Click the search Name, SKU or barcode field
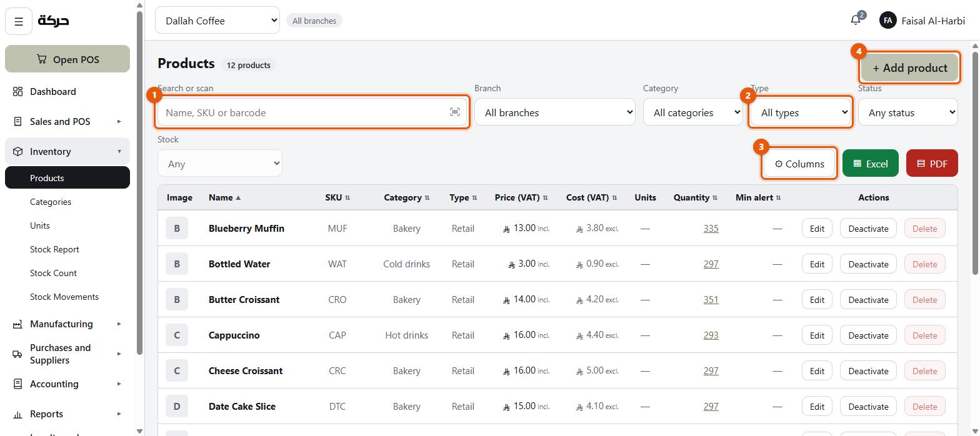This screenshot has width=980, height=436. point(312,112)
